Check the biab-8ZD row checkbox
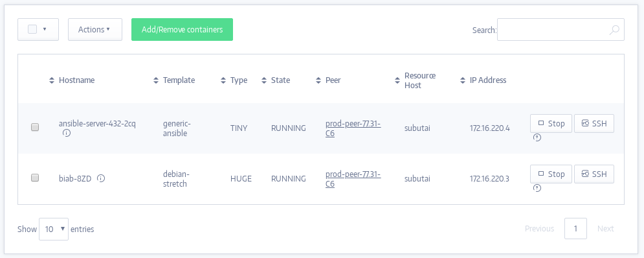The height and width of the screenshot is (258, 644). [x=35, y=178]
